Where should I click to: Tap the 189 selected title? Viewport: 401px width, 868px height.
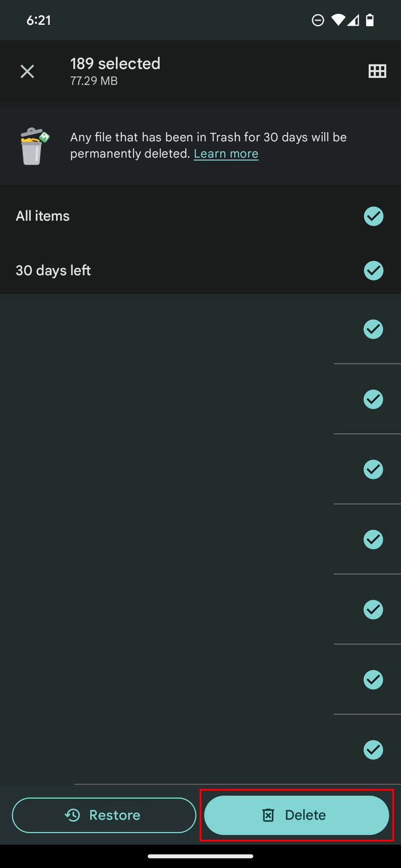[115, 64]
